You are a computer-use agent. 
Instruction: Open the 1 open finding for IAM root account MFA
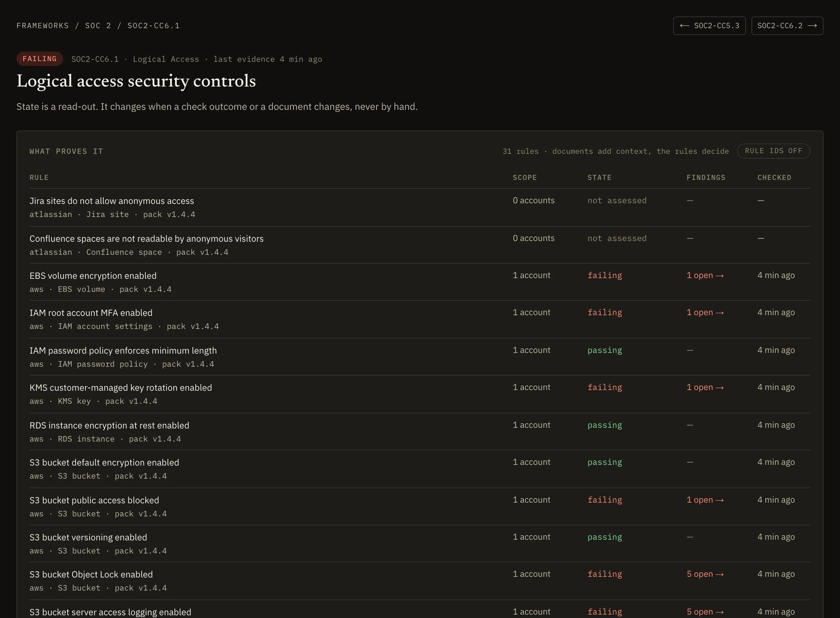click(705, 312)
